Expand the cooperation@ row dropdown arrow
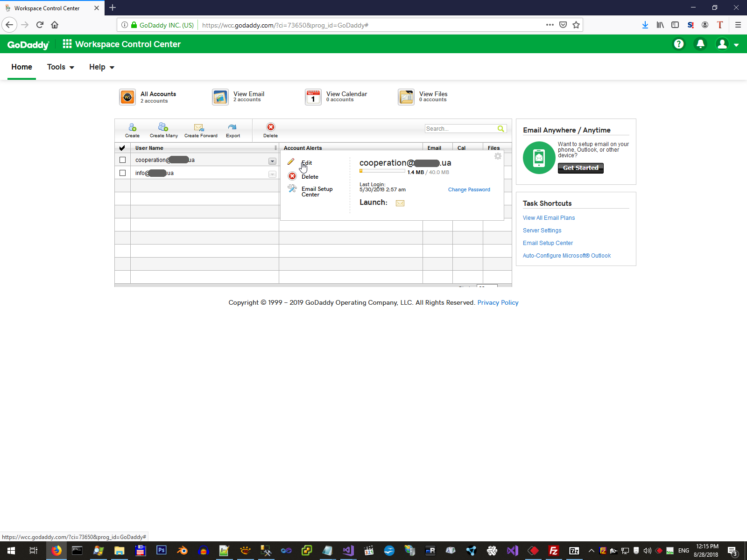 [272, 161]
